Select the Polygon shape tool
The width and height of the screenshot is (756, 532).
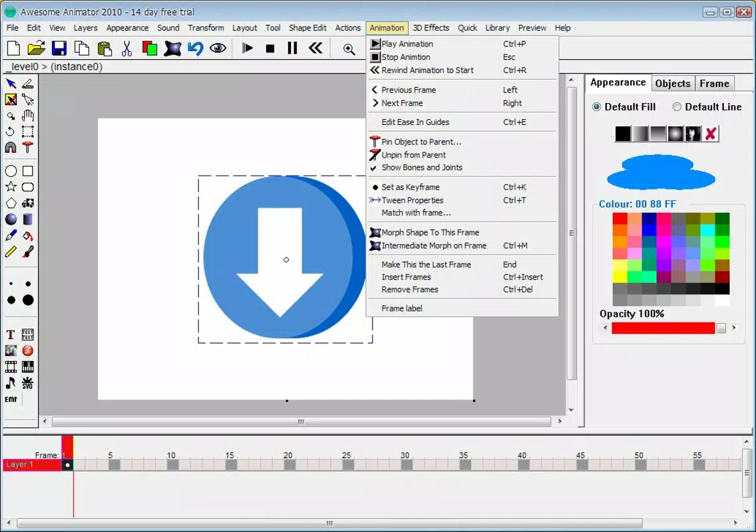coord(11,203)
